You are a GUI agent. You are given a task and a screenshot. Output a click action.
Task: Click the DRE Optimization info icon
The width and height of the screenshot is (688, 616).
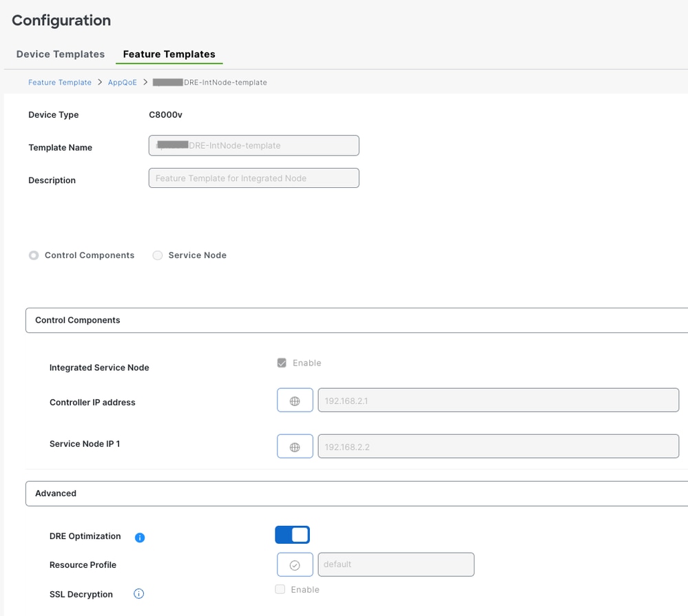140,538
